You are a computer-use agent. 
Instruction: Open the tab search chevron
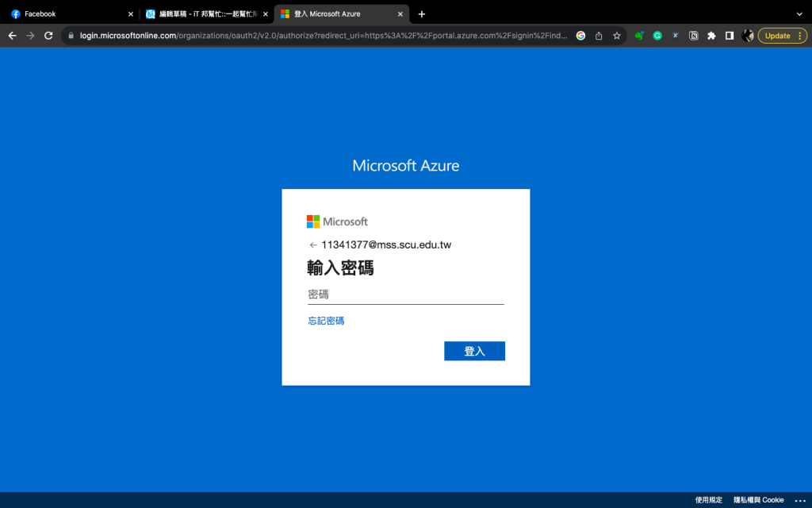799,14
